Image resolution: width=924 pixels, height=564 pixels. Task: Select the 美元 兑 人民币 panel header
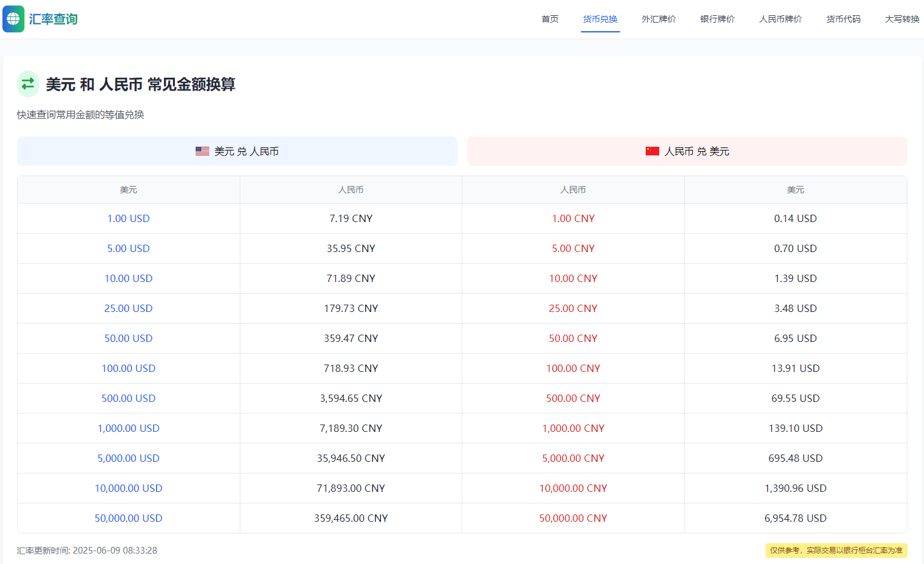[x=237, y=151]
